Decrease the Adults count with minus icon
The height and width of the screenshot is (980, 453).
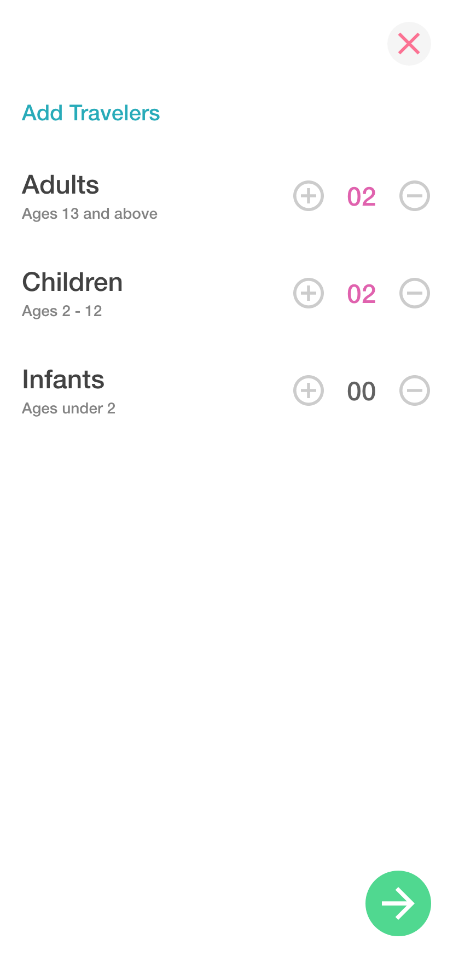415,196
